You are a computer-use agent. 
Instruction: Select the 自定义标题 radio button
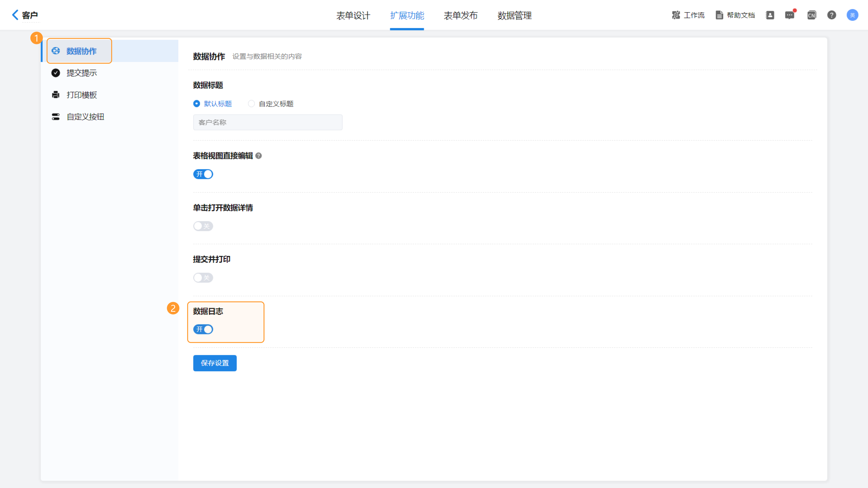click(x=251, y=104)
